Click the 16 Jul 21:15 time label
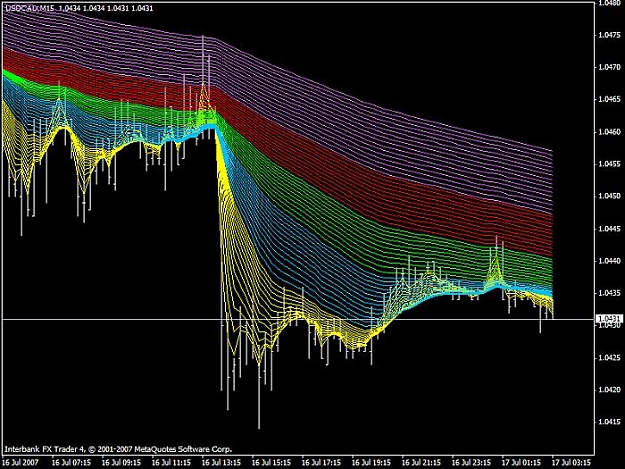625x469 pixels. point(421,463)
